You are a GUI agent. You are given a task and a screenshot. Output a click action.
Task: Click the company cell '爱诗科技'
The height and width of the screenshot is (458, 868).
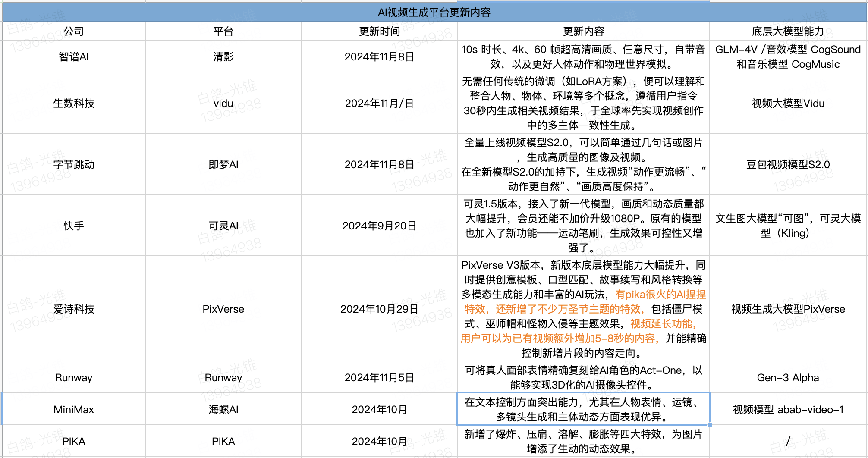74,309
